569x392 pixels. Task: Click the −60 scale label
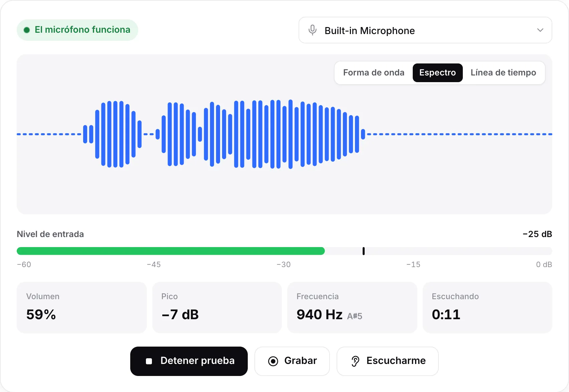click(x=24, y=264)
